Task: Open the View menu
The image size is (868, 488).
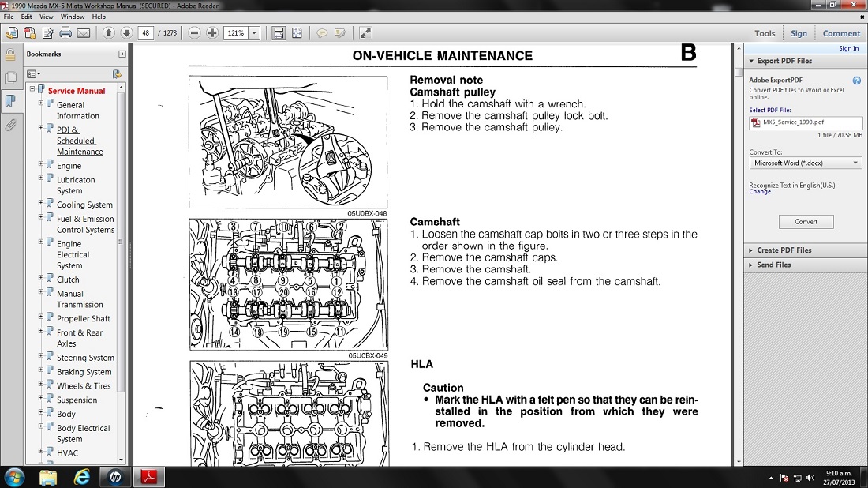Action: pos(47,17)
